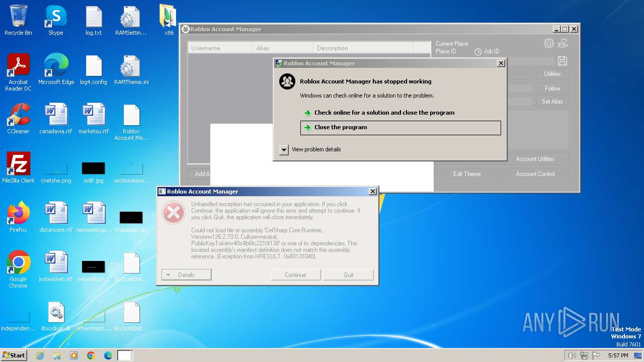This screenshot has height=362, width=644.
Task: Click the Description column header
Action: point(363,48)
